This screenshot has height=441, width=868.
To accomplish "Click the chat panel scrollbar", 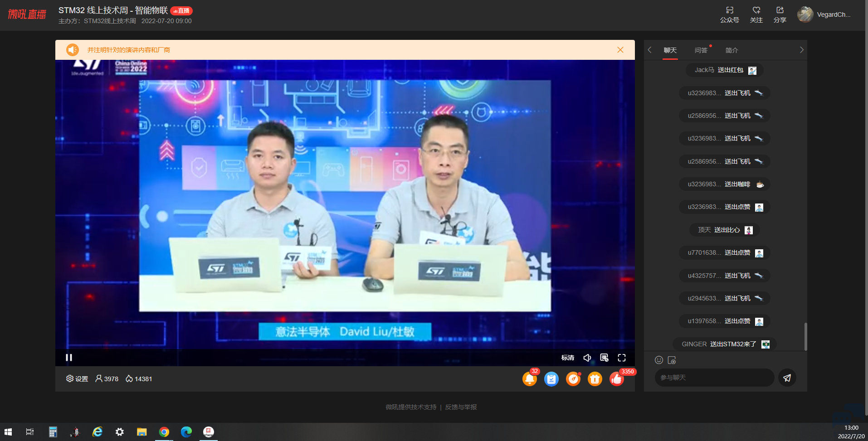I will 805,336.
